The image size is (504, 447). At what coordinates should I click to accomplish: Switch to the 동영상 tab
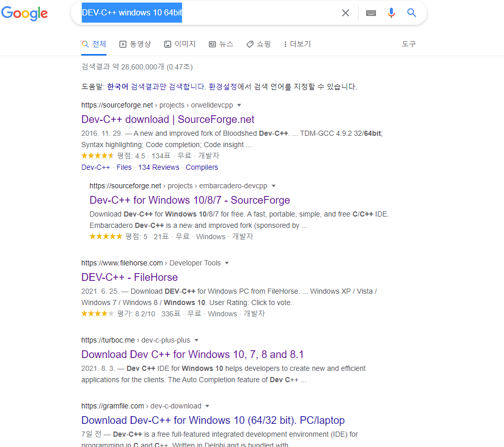click(x=135, y=44)
